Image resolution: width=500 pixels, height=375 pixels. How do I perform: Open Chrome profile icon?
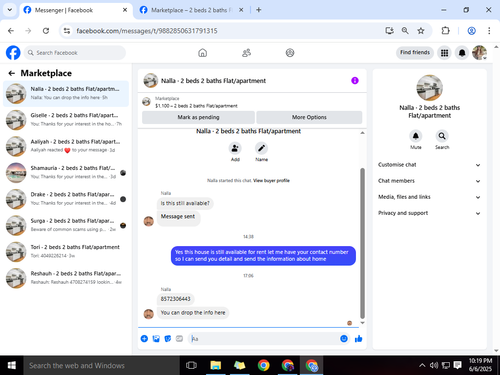[471, 31]
